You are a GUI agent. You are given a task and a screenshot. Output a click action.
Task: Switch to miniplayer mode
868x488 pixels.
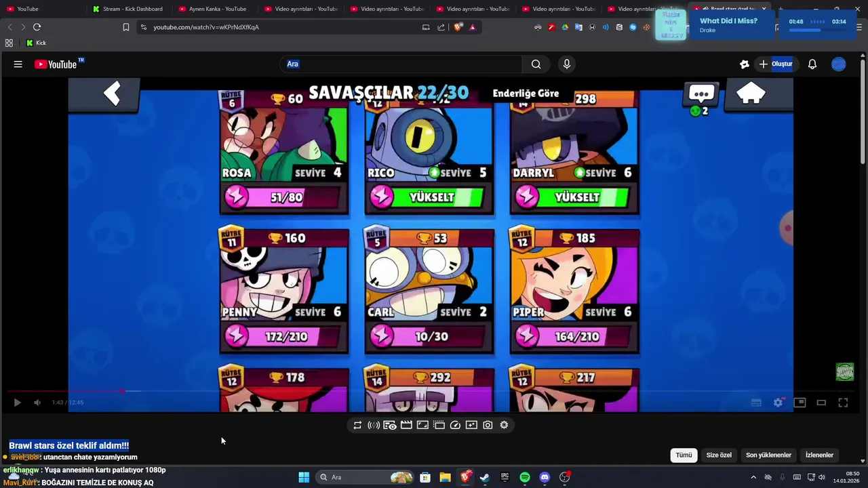(x=800, y=403)
